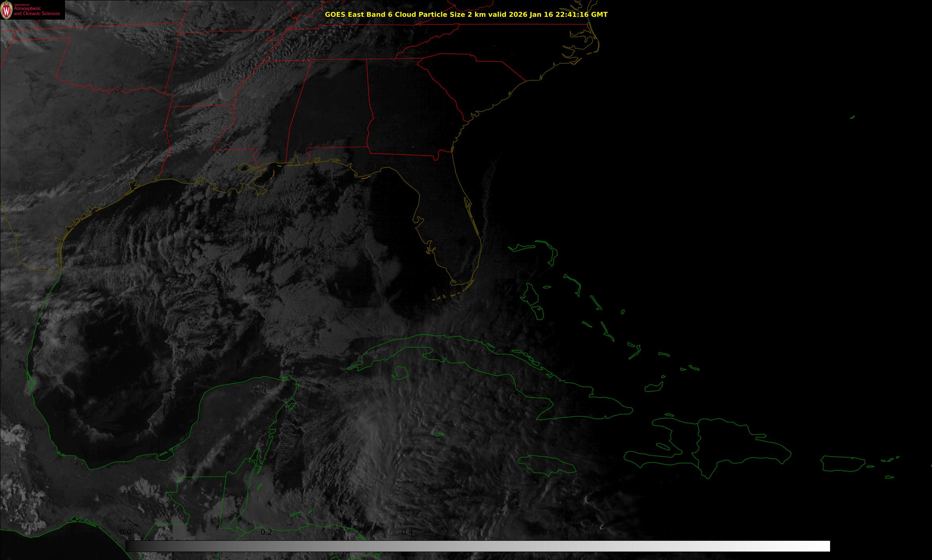Click the 0.4 colorbar tick label
Viewport: 932px width, 560px height.
[x=407, y=532]
